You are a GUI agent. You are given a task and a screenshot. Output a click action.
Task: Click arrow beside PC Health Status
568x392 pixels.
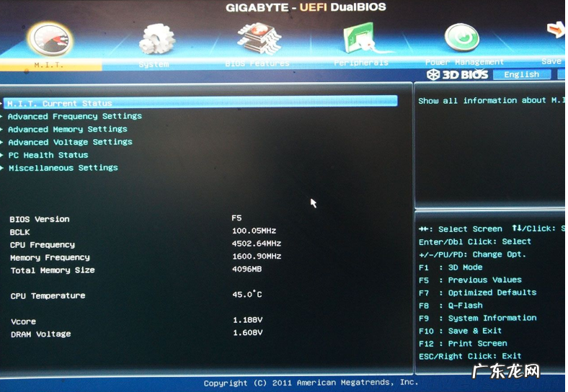2,156
